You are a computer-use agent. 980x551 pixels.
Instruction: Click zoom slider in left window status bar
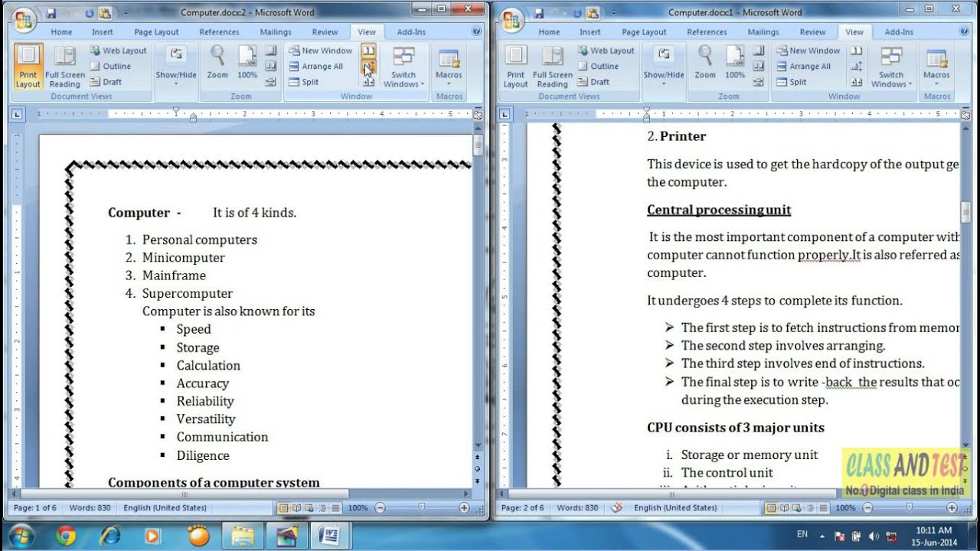422,507
